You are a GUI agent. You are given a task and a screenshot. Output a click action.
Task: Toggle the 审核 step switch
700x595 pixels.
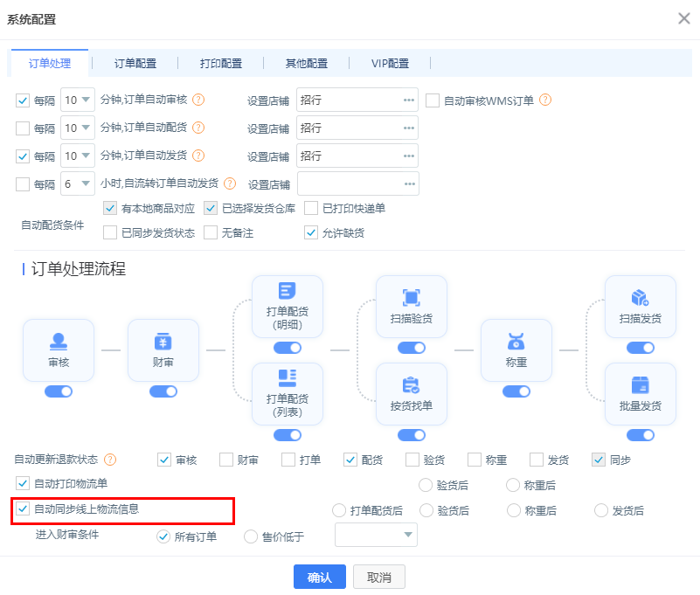[x=59, y=391]
